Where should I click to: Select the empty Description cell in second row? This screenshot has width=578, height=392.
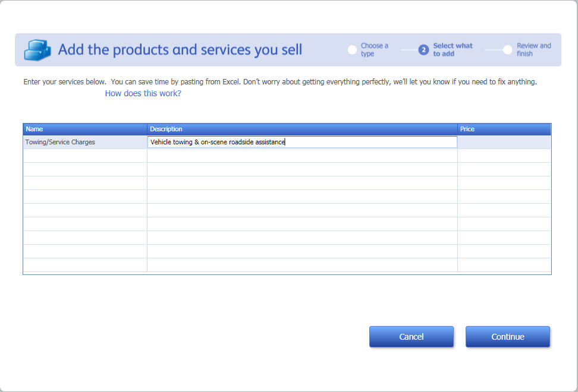pyautogui.click(x=302, y=156)
